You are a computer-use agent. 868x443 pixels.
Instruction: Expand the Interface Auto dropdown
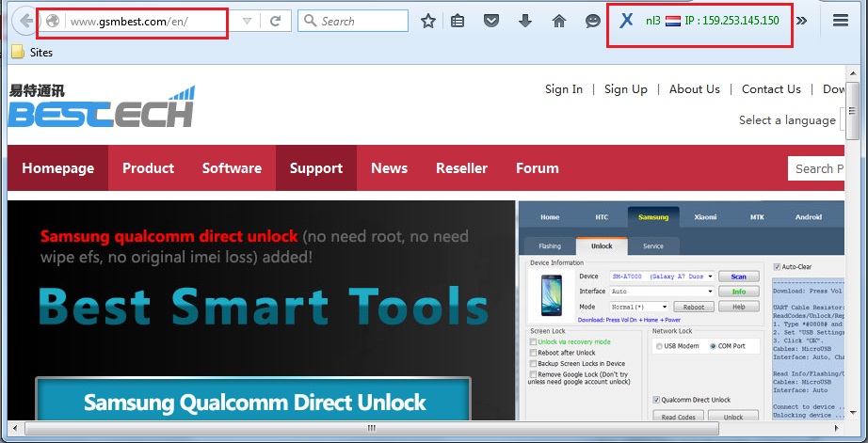tap(710, 291)
